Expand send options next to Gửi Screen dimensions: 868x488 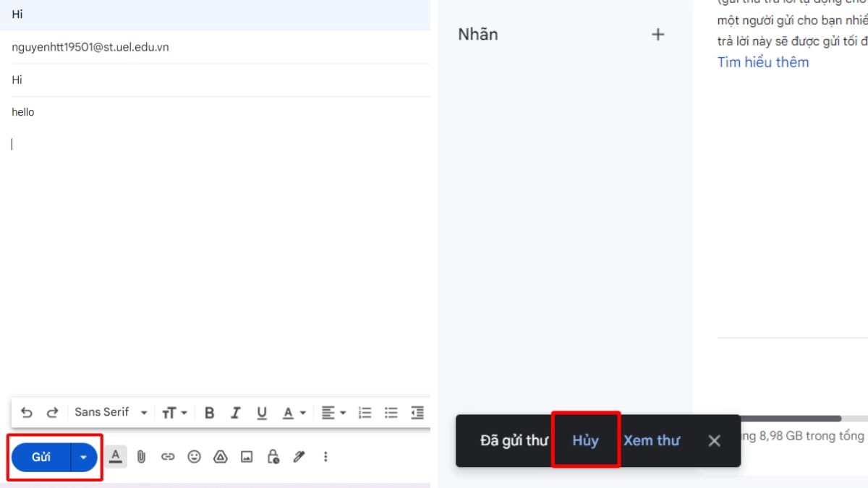pyautogui.click(x=82, y=456)
